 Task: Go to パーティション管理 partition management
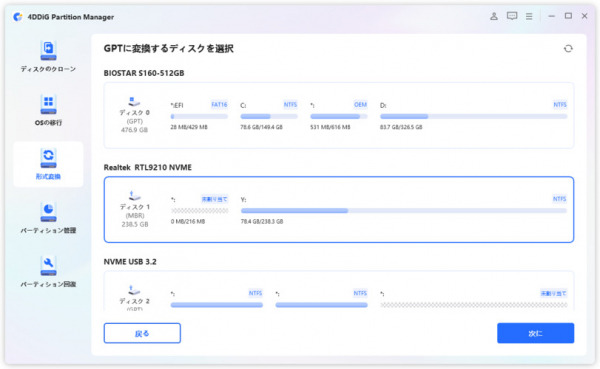(48, 218)
